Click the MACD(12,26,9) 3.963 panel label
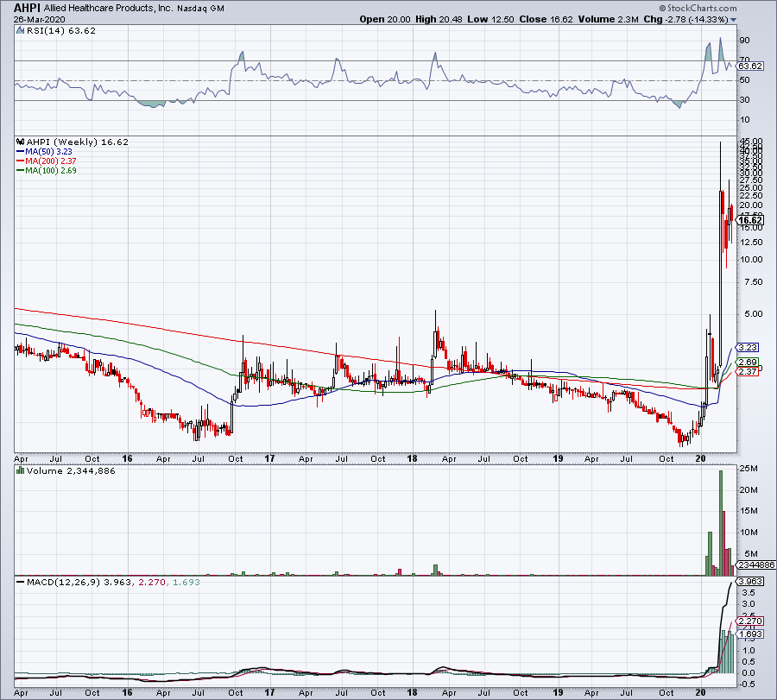777x700 pixels. (79, 582)
